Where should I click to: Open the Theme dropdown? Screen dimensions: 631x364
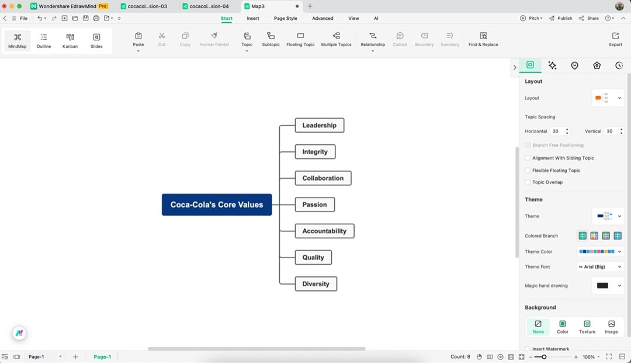[608, 216]
